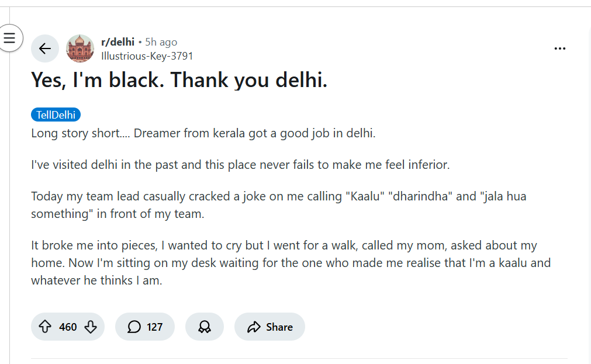Screen dimensions: 591x364
Task: Click the 'Long story short' opening paragraph
Action: pyautogui.click(x=203, y=133)
